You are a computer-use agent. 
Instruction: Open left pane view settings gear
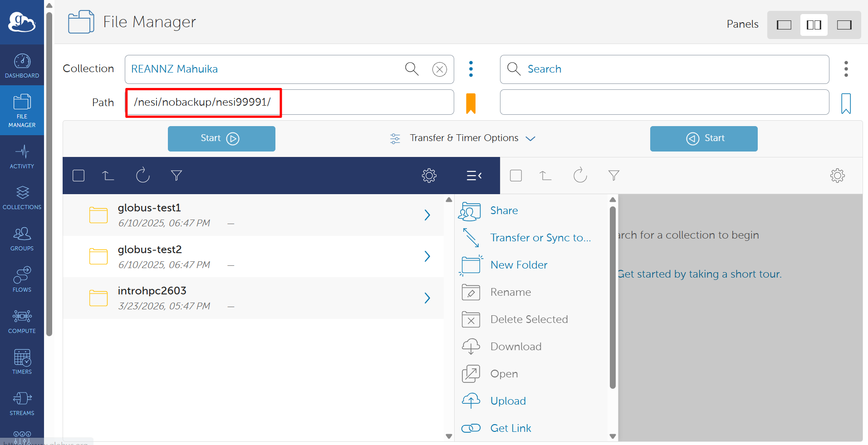(x=429, y=176)
